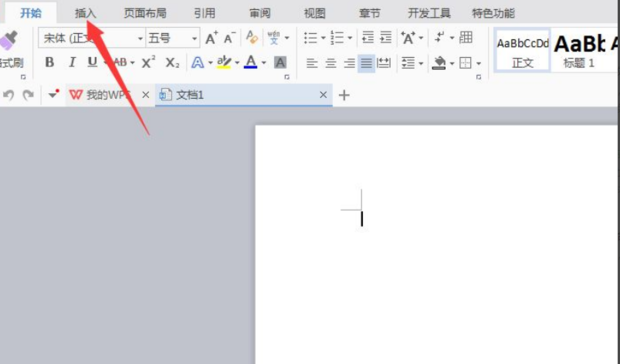The image size is (620, 364).
Task: Decrease font size with A- icon
Action: click(230, 38)
